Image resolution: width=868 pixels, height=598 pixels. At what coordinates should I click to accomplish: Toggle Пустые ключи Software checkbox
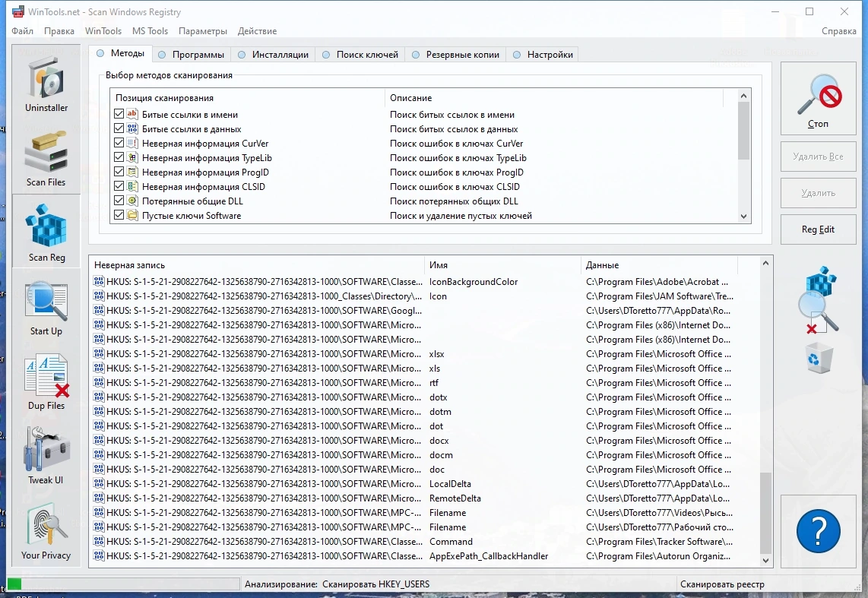tap(119, 214)
